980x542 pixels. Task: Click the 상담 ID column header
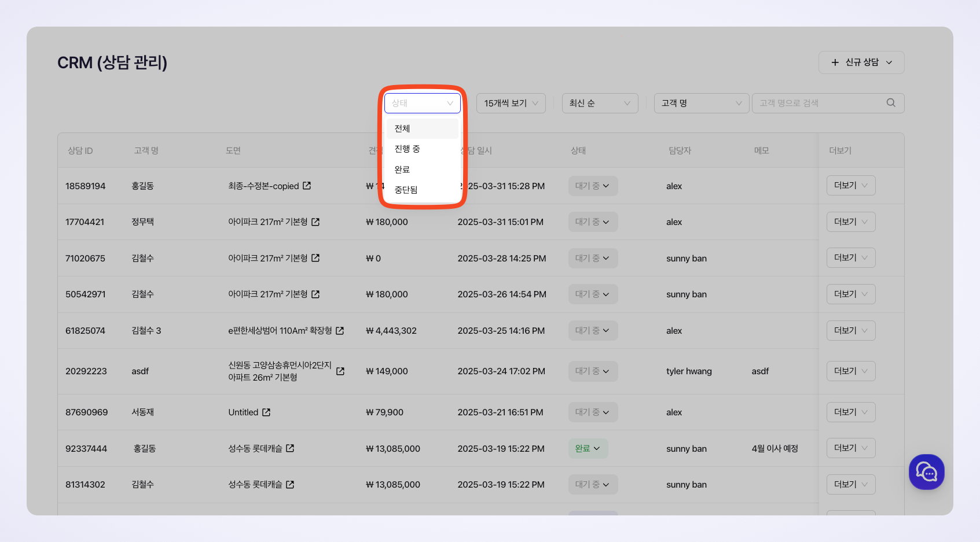click(80, 150)
